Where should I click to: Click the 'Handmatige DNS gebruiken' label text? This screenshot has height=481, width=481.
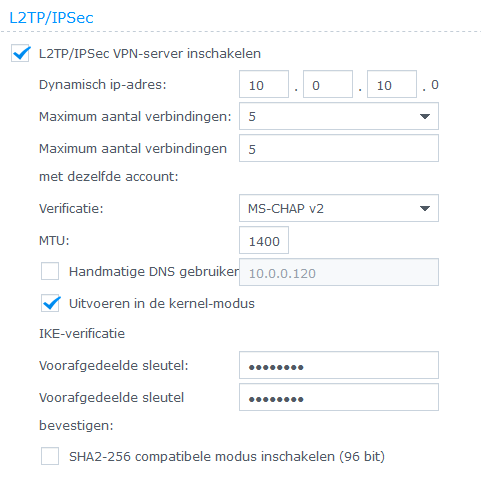pos(154,272)
